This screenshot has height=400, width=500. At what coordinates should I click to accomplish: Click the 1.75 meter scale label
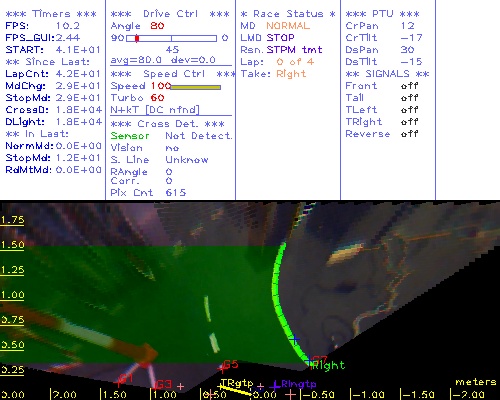point(12,220)
